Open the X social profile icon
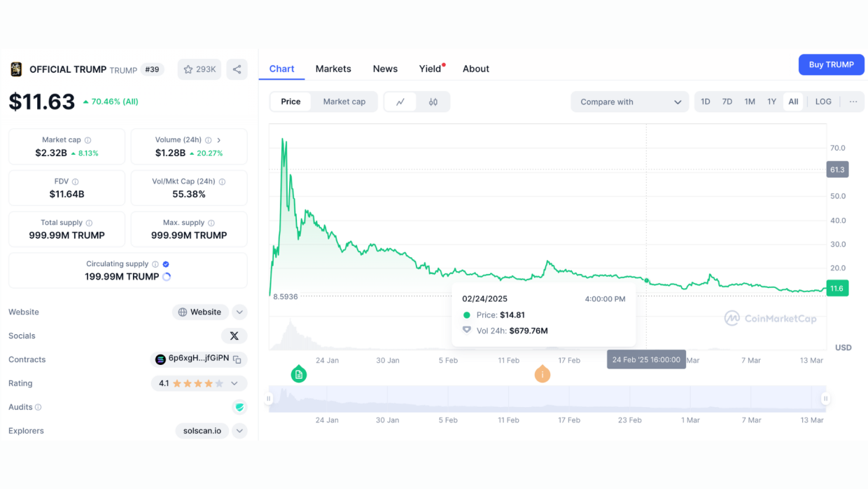Image resolution: width=868 pixels, height=489 pixels. [234, 336]
